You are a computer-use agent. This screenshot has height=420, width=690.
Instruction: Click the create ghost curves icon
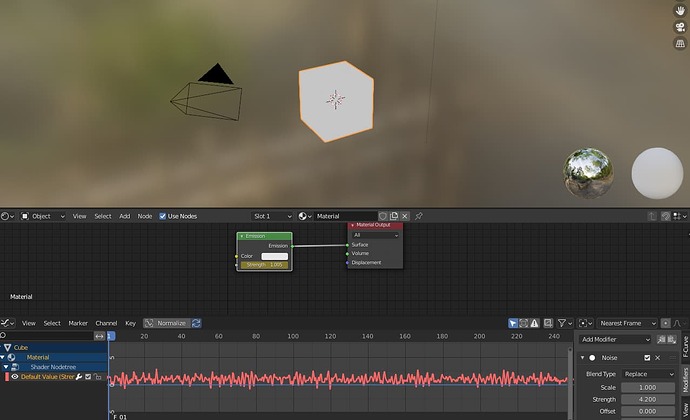[x=548, y=323]
